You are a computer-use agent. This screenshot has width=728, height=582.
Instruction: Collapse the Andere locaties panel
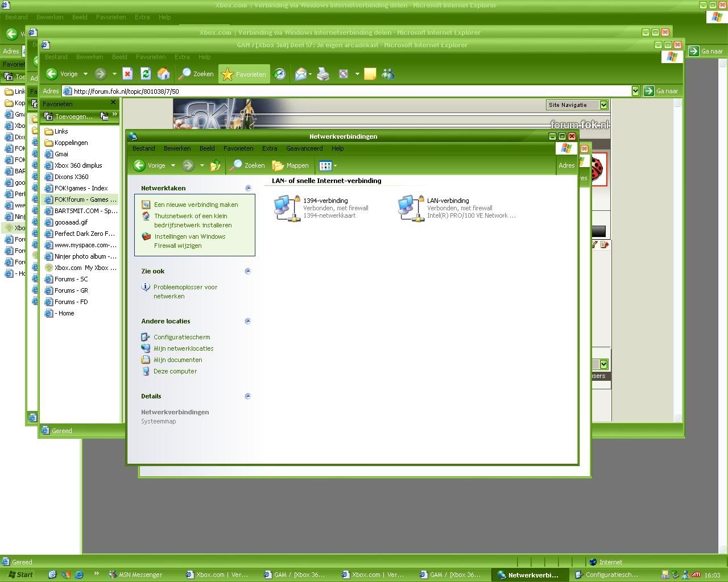click(248, 321)
